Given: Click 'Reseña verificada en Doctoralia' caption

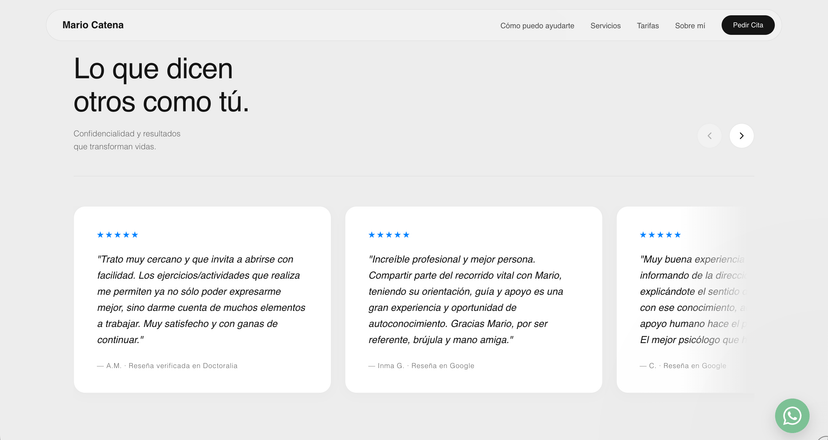Looking at the screenshot, I should 183,366.
